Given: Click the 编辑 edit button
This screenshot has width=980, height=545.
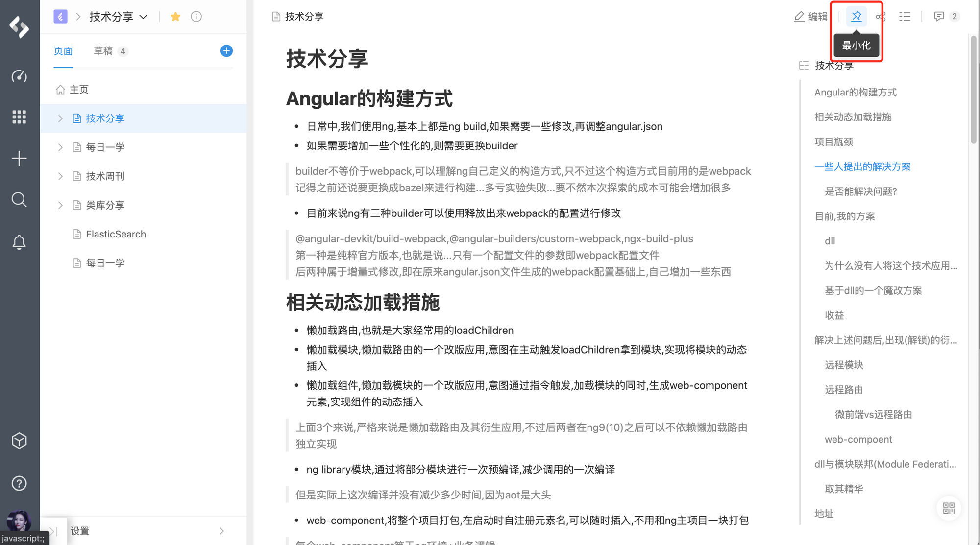Looking at the screenshot, I should pos(810,17).
